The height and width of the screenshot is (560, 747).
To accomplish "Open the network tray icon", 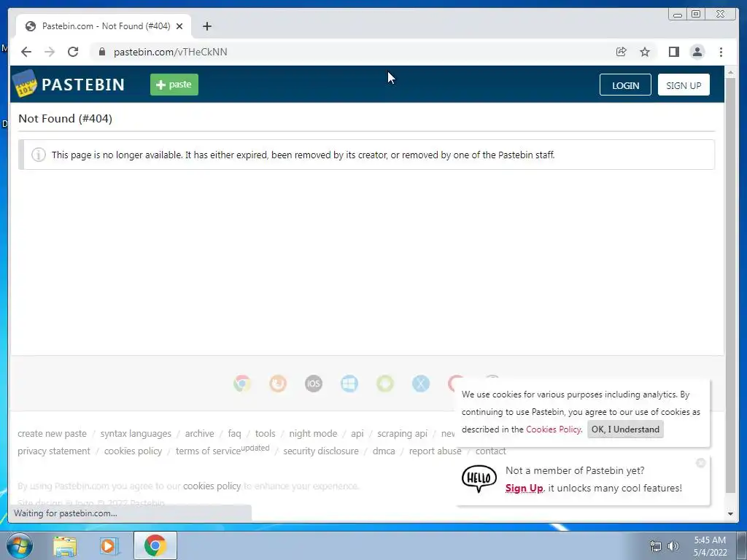I will (656, 546).
